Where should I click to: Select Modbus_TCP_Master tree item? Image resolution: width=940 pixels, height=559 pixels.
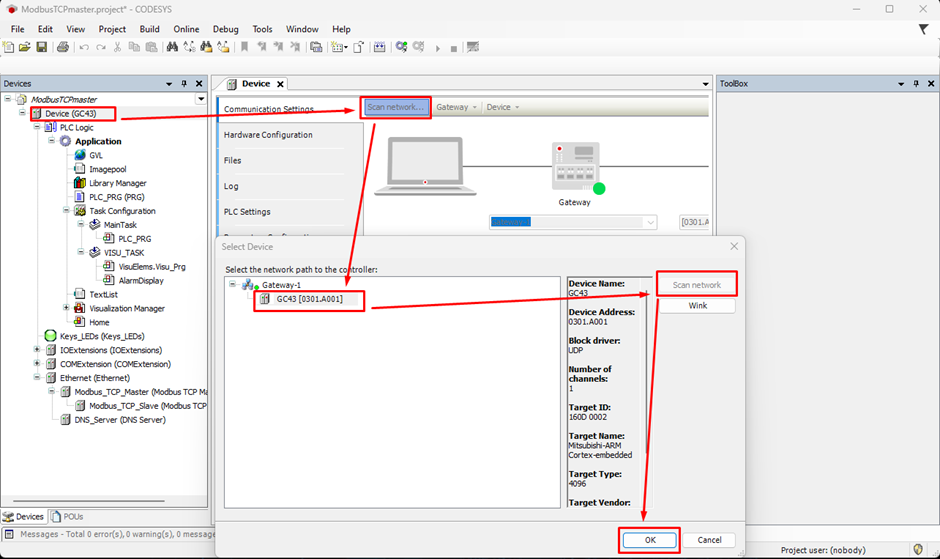click(141, 392)
